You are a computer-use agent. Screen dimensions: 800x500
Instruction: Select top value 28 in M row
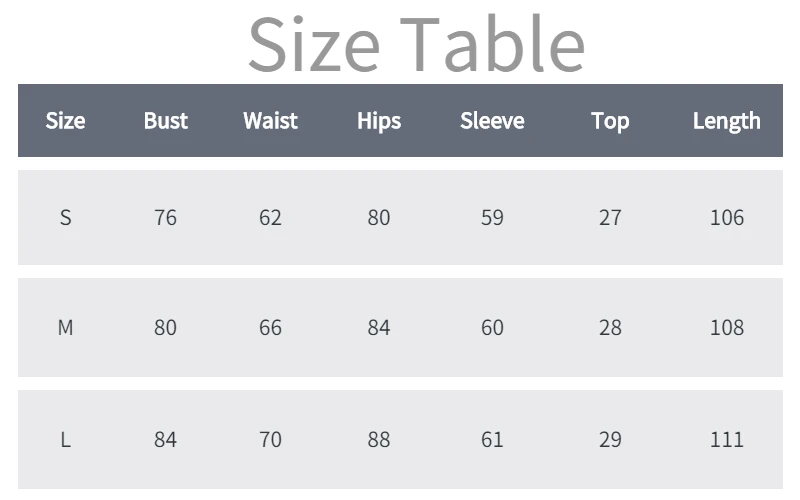coord(610,328)
